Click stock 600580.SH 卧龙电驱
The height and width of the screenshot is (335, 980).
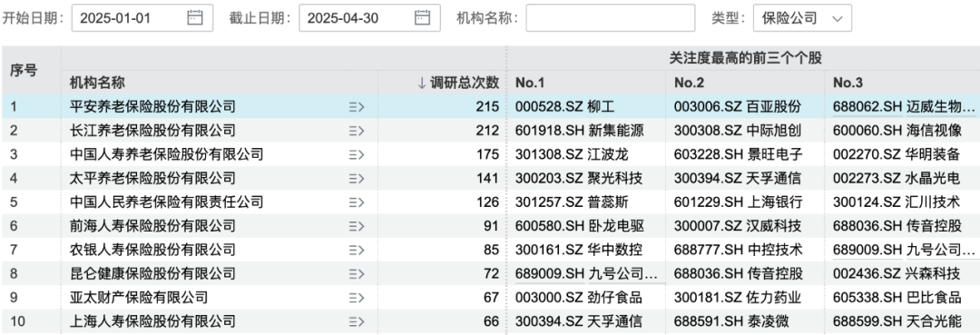[579, 226]
